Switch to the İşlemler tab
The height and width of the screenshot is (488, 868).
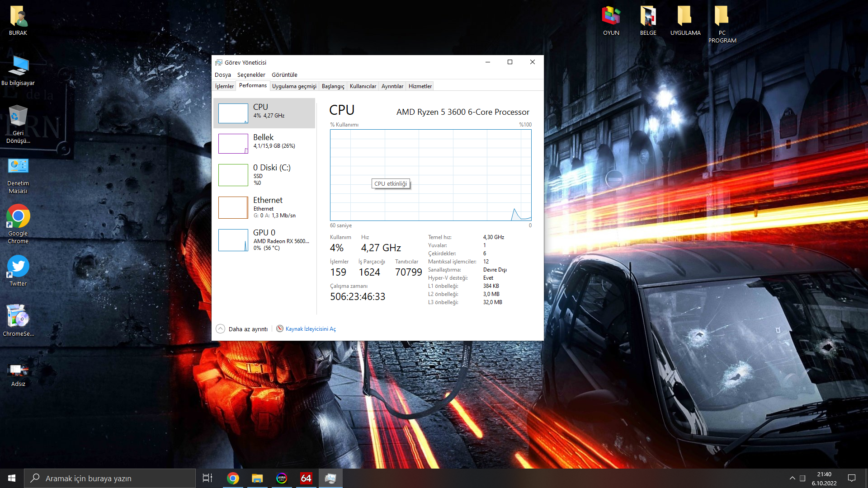coord(224,86)
